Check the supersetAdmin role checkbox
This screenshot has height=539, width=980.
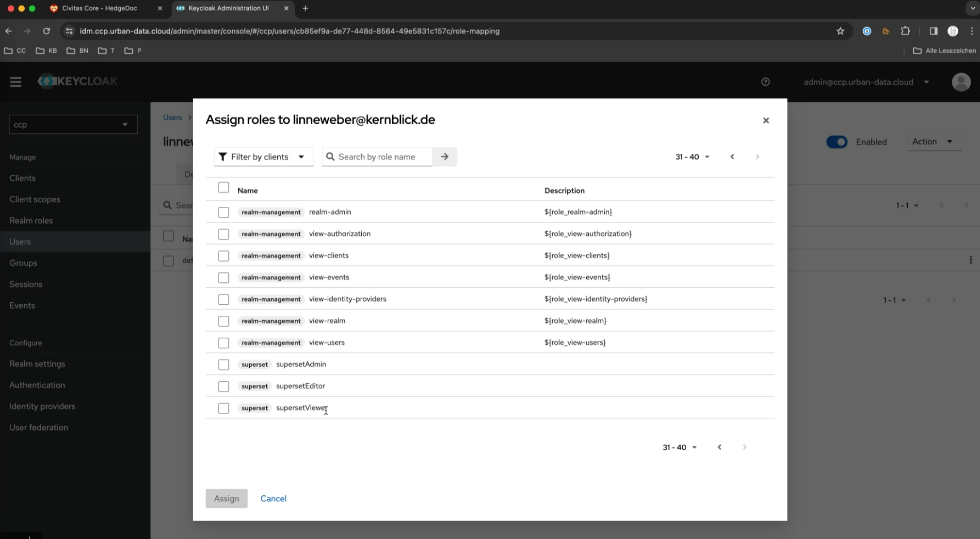point(224,365)
